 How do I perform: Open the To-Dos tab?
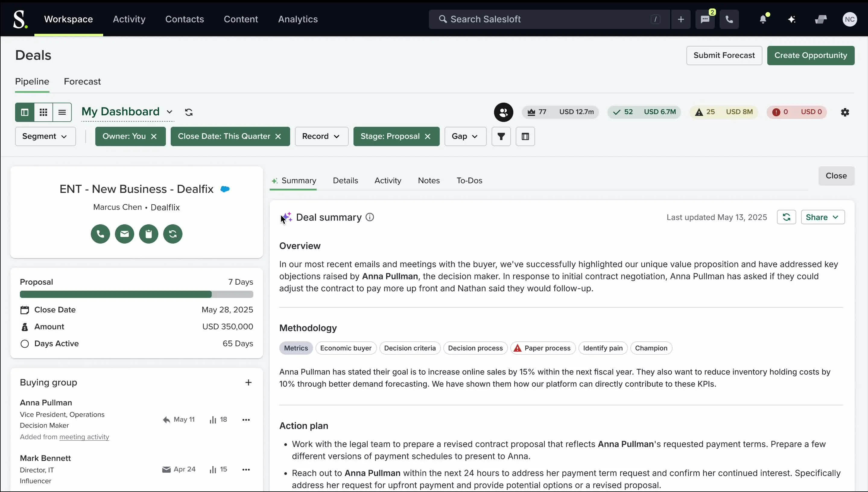coord(469,181)
